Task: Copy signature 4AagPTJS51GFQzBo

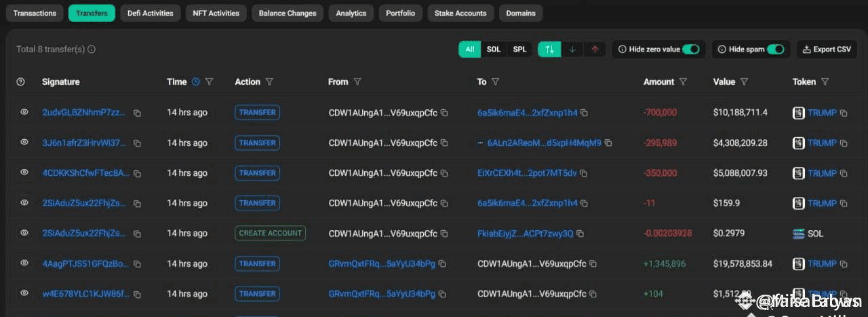Action: point(137,264)
